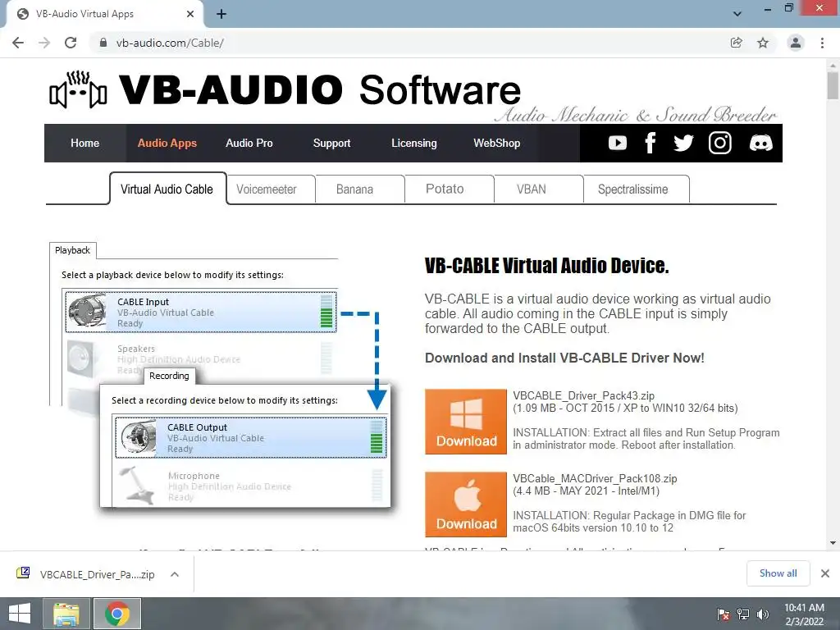Click the network tray icon

(743, 614)
